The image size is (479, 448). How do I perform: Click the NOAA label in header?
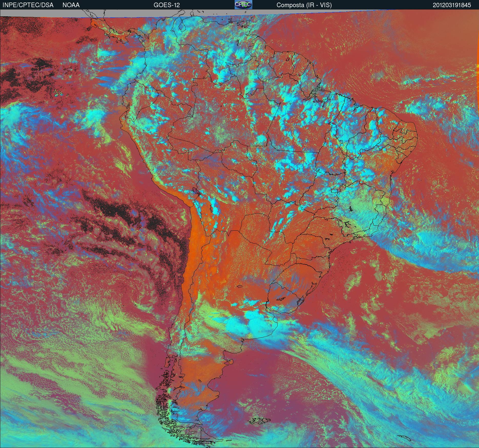coord(71,5)
